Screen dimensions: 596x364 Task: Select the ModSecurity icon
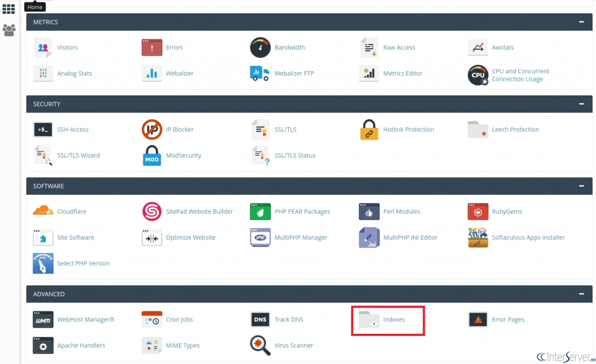pyautogui.click(x=152, y=155)
